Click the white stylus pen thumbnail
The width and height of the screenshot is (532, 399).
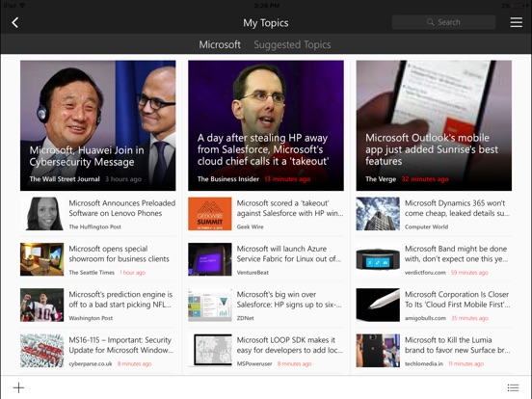378,305
